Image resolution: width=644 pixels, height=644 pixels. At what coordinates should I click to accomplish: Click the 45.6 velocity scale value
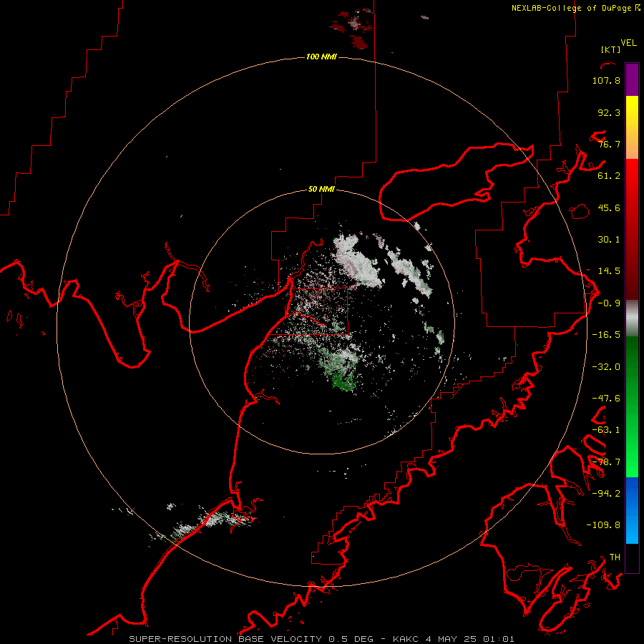[609, 208]
